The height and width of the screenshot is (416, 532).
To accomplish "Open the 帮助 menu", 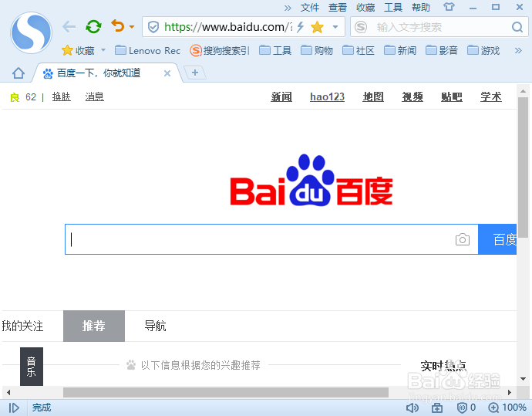I will pos(421,8).
